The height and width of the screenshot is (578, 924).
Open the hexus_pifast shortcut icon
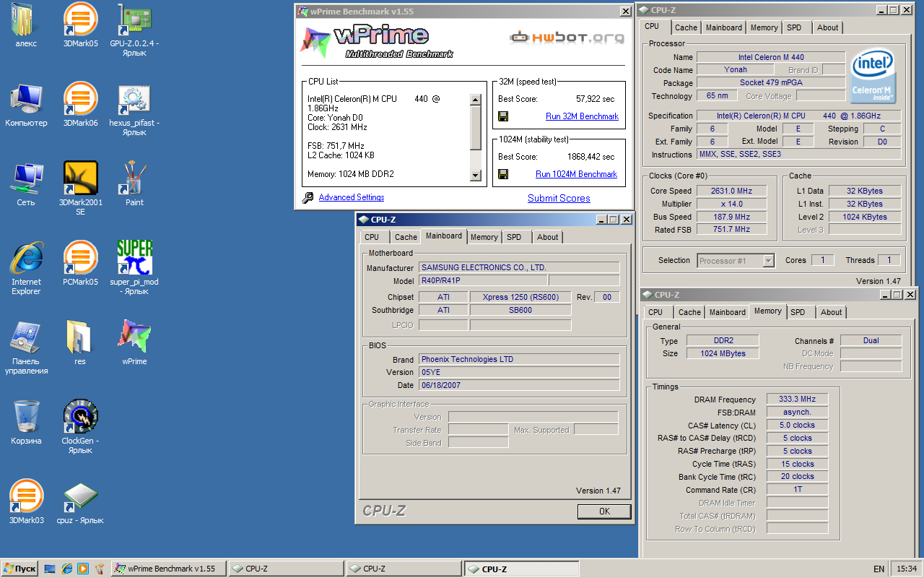point(134,100)
